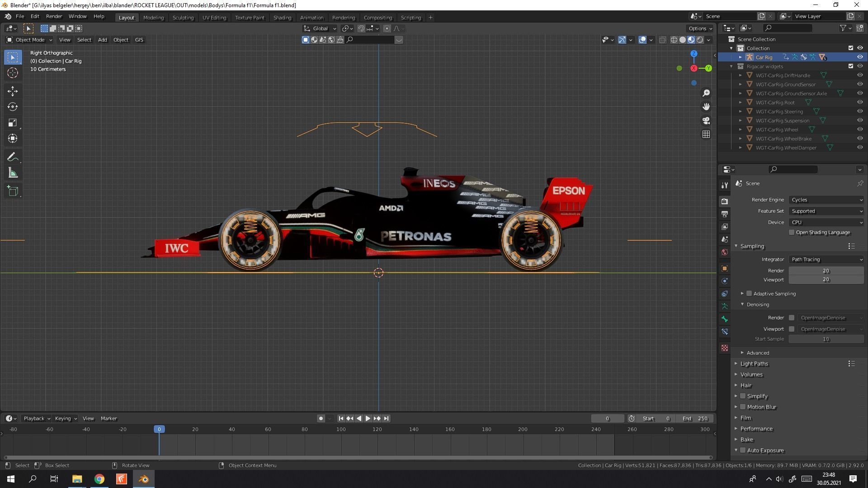Viewport: 868px width, 488px height.
Task: Exclude Rigacar widgets collection checkbox
Action: click(851, 66)
